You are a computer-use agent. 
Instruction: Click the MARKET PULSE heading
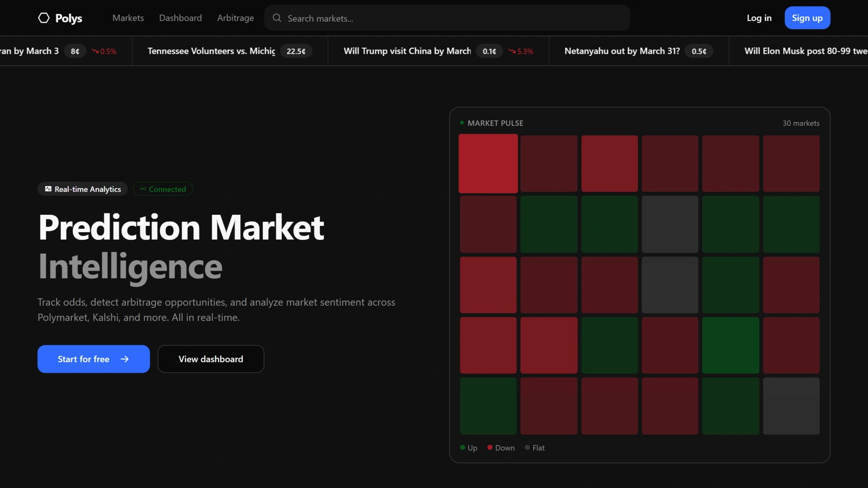[495, 123]
